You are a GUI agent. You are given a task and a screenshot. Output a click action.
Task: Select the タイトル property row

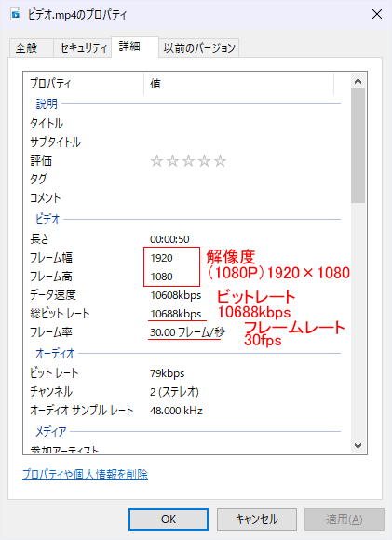click(x=185, y=124)
